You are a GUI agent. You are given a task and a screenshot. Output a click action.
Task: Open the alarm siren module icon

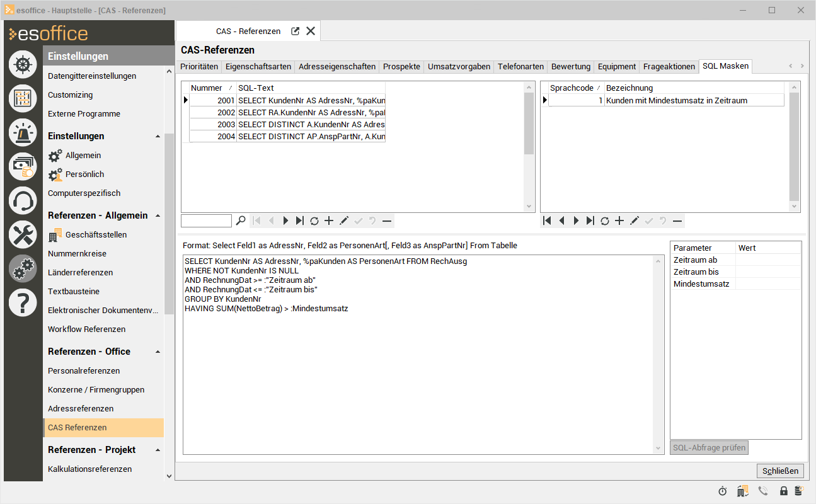coord(23,132)
